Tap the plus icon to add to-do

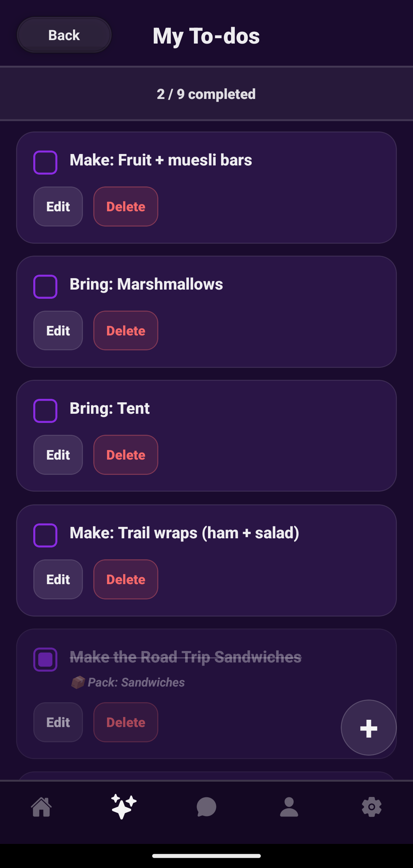(369, 728)
